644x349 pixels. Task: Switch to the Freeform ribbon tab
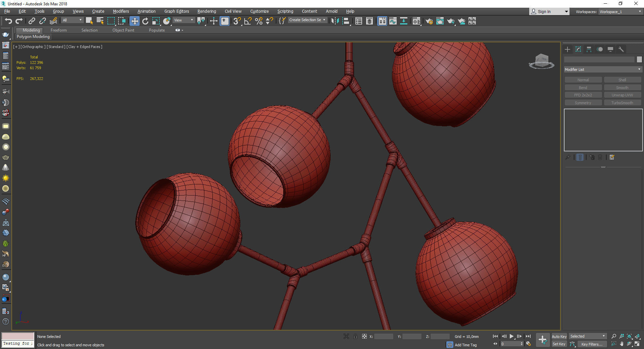[x=59, y=30]
